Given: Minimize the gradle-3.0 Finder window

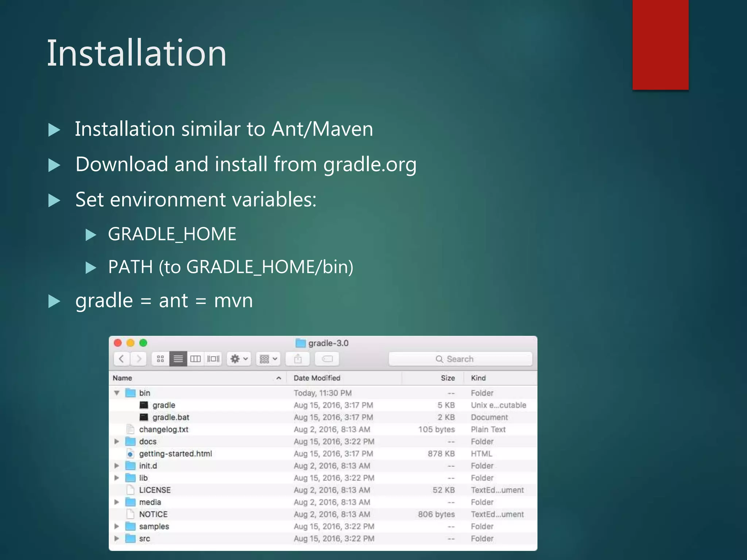Looking at the screenshot, I should point(131,343).
